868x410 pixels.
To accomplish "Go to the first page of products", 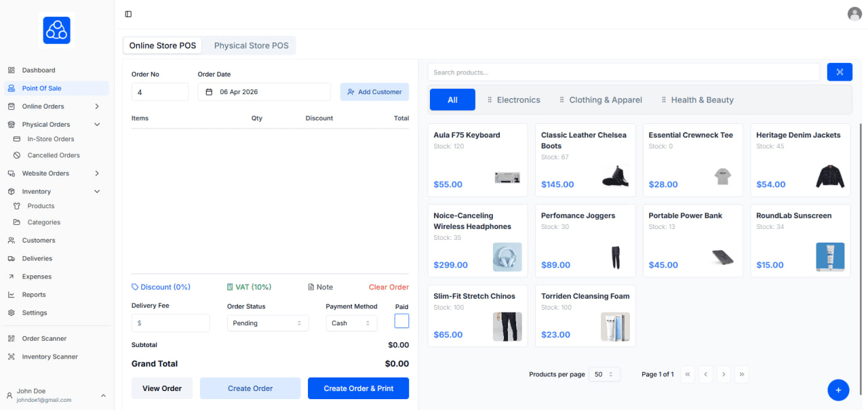I will coord(687,374).
